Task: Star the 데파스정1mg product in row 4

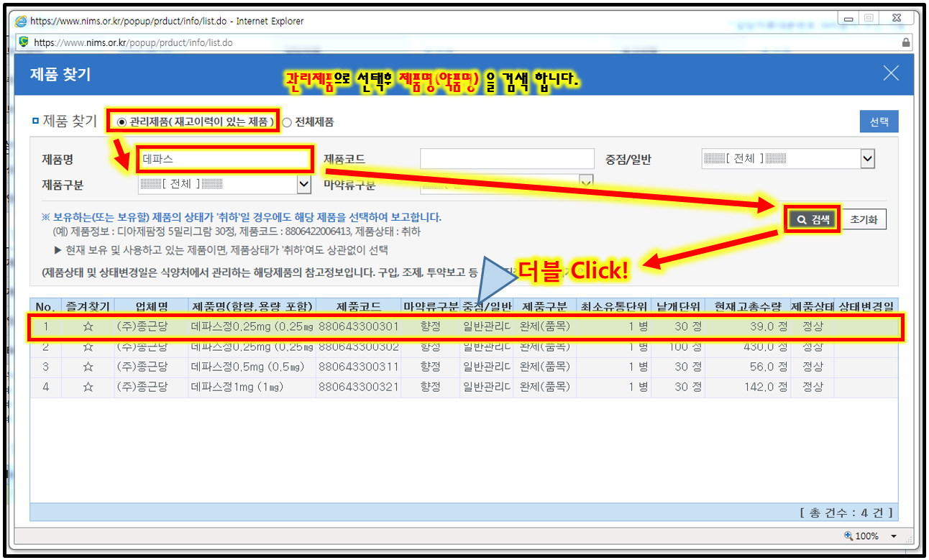Action: [88, 387]
